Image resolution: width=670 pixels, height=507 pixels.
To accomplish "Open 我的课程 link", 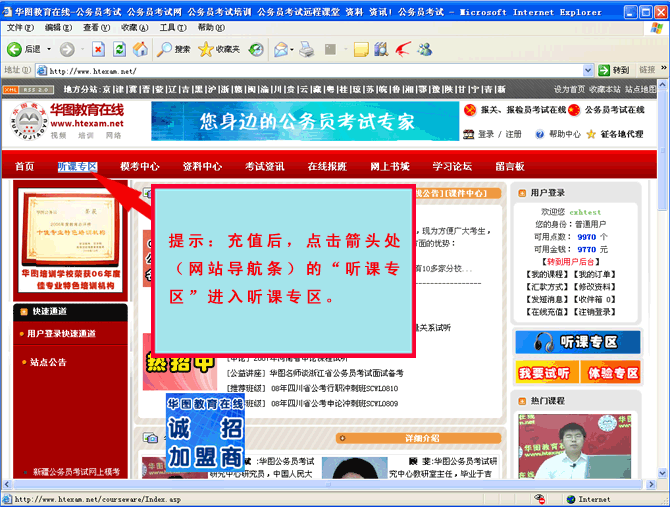I will click(547, 274).
